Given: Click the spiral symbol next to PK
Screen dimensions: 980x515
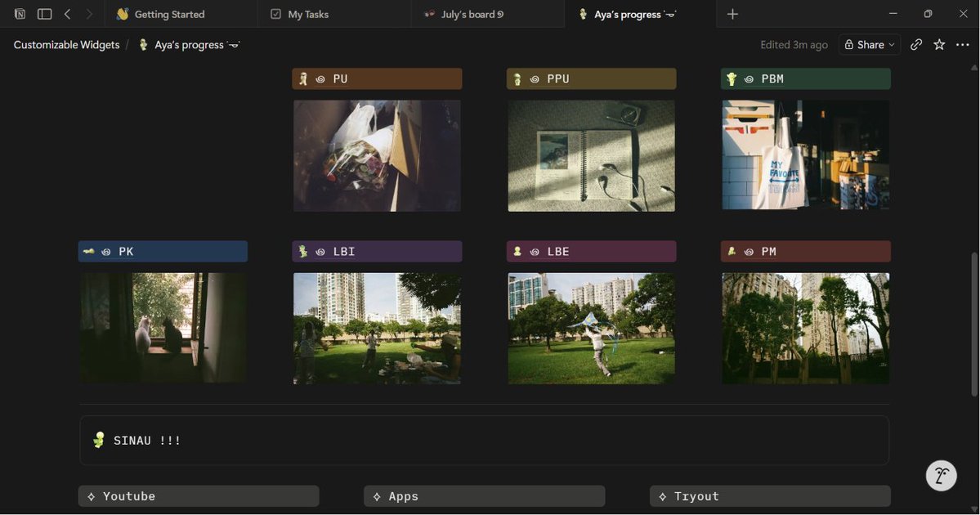Looking at the screenshot, I should (x=106, y=252).
